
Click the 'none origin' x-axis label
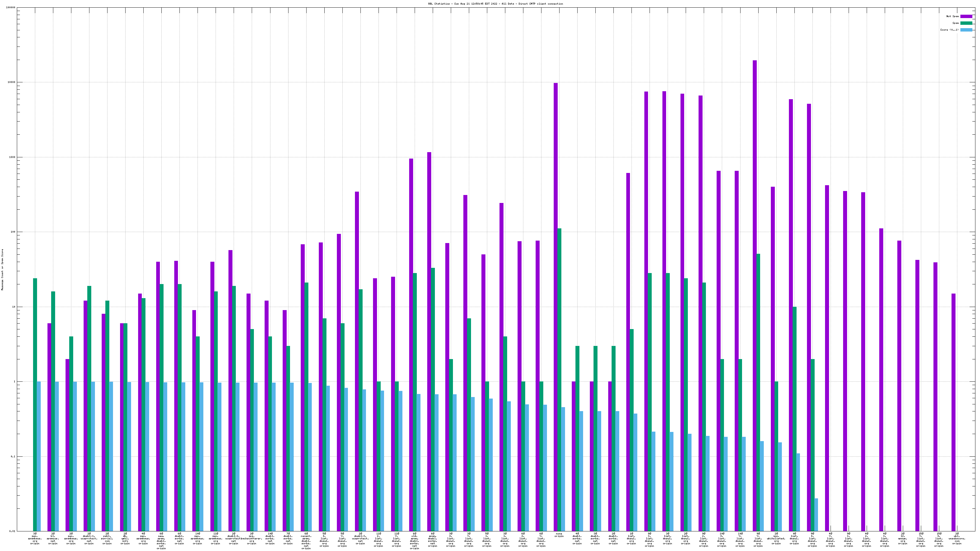click(559, 535)
